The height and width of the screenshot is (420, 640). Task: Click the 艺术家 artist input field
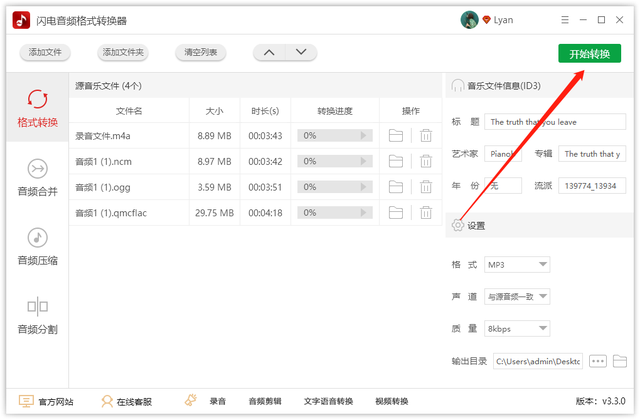(503, 154)
